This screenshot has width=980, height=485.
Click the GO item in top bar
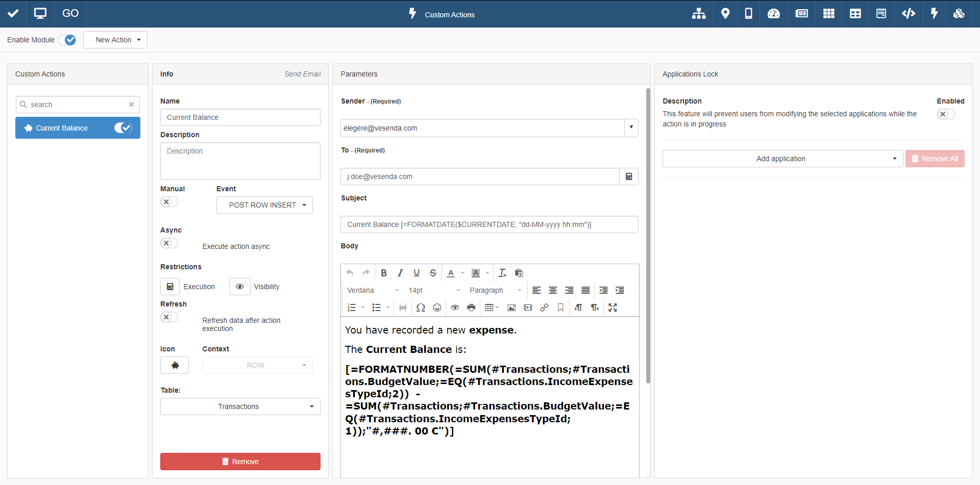pos(70,14)
